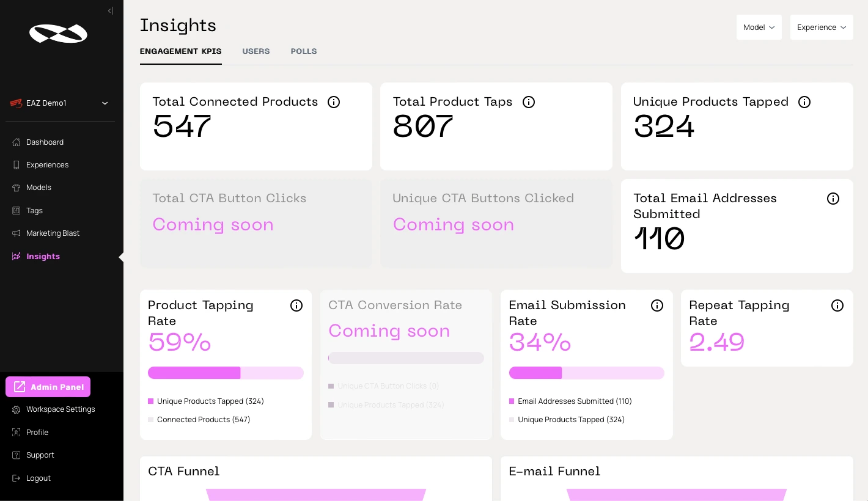
Task: Open the Tags section icon
Action: 17,210
